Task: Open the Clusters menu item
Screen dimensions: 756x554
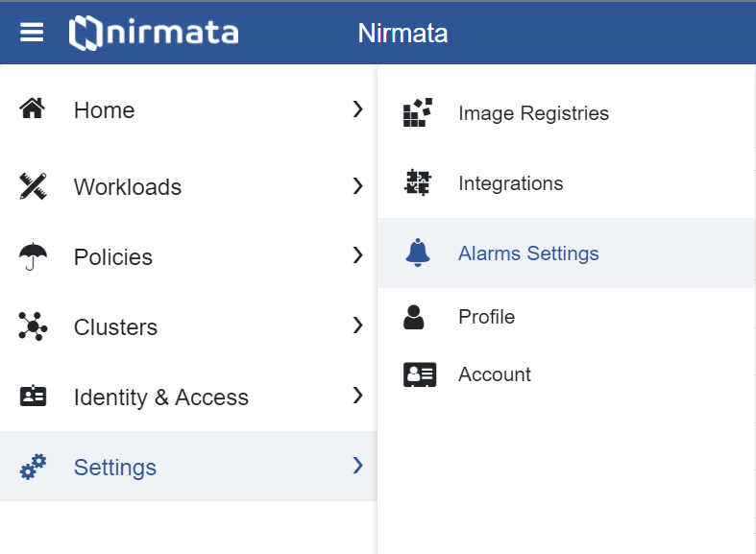Action: (x=188, y=326)
